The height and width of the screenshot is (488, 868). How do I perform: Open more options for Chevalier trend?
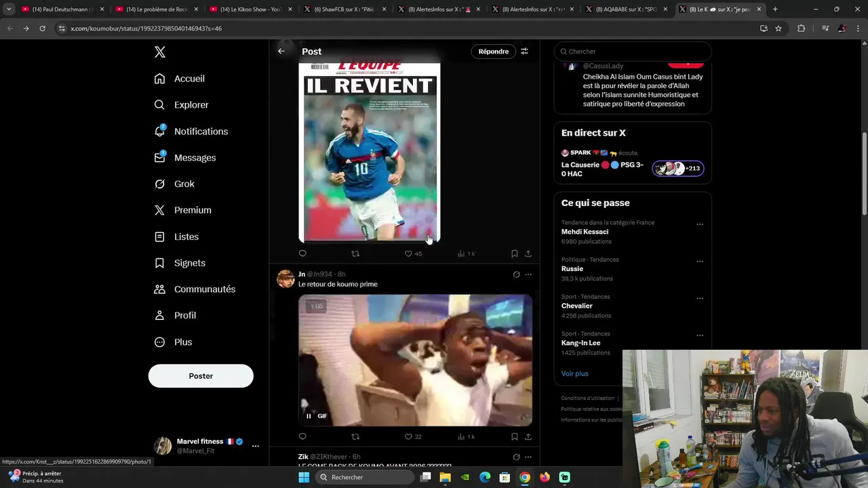(700, 299)
